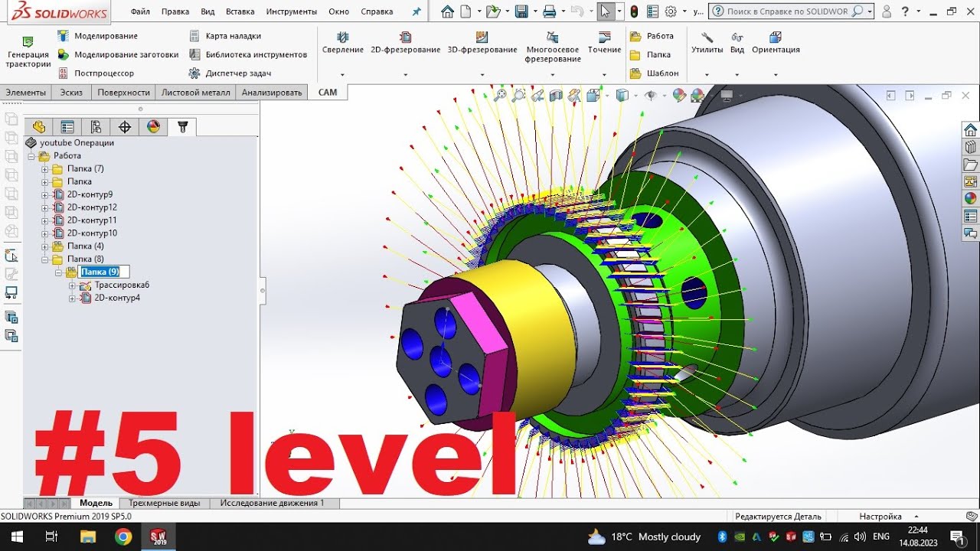Click the Вид glasses button
This screenshot has width=980, height=551.
737,41
